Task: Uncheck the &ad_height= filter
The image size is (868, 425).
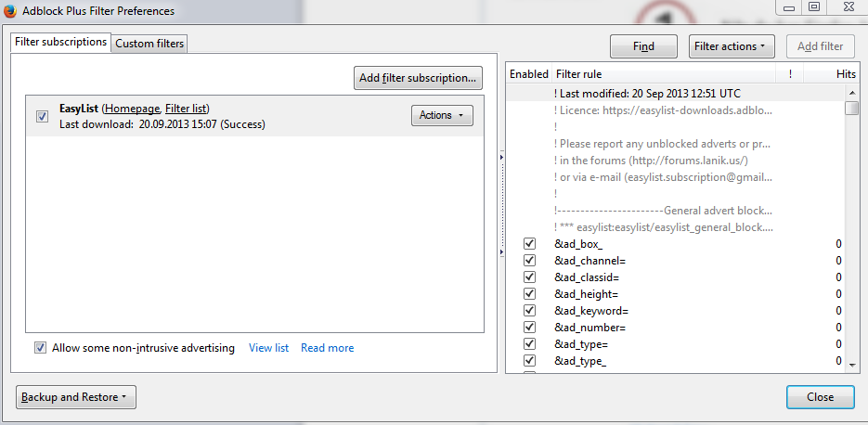Action: pos(530,293)
